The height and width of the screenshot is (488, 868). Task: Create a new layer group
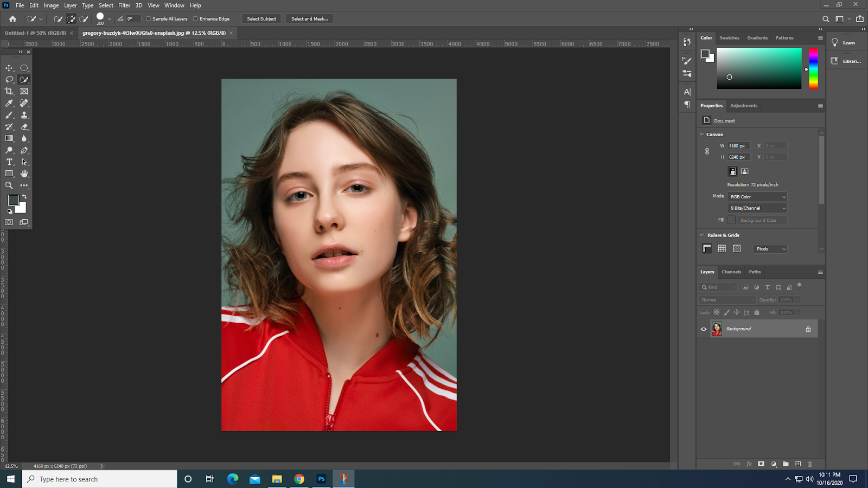click(786, 464)
